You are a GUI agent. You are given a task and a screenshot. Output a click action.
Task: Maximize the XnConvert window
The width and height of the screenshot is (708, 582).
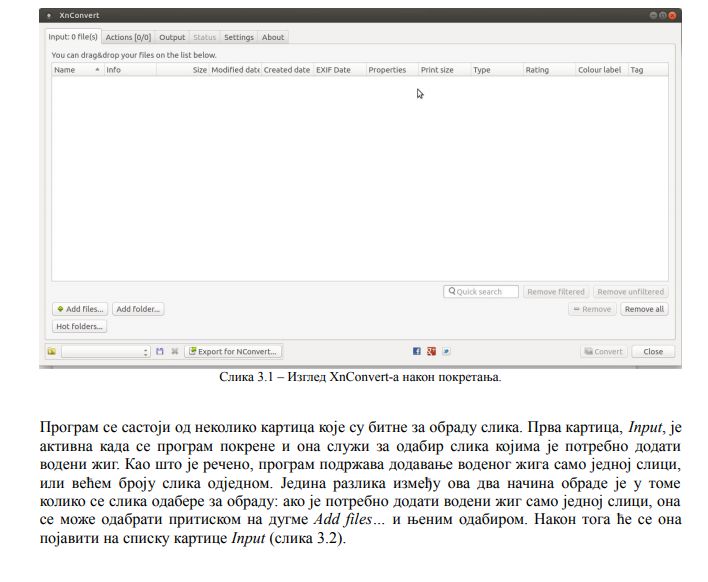663,15
